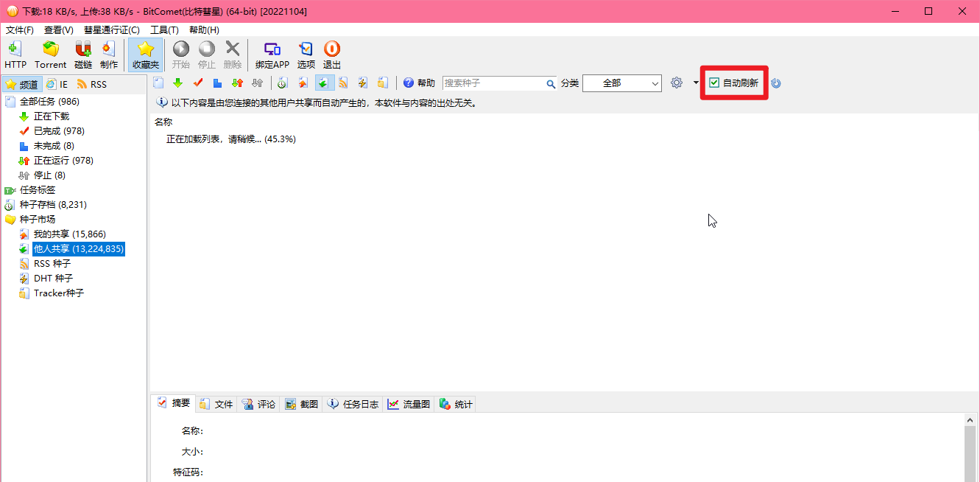Click the Tracker torrent filter icon
This screenshot has height=482, width=980.
coord(383,83)
